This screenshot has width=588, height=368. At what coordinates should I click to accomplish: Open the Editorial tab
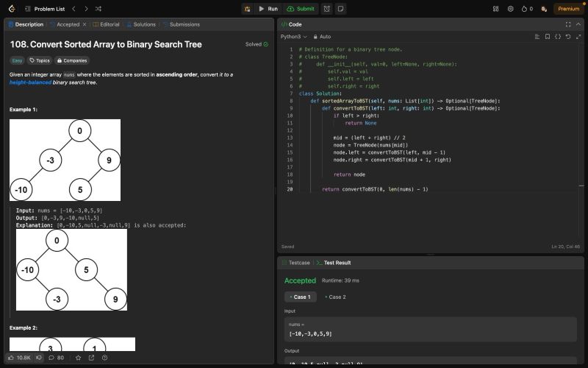point(106,24)
